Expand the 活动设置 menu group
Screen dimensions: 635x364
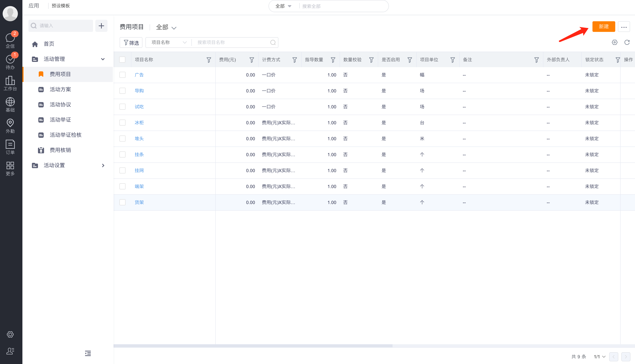tap(103, 165)
